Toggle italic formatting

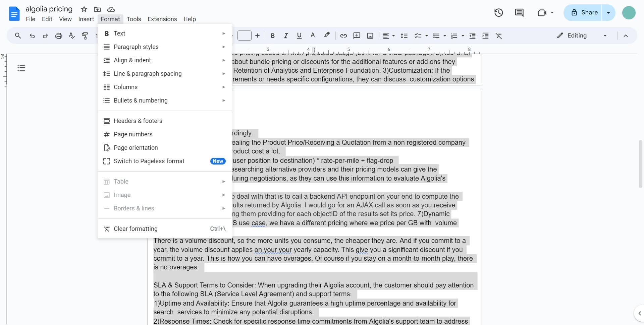[x=286, y=36]
